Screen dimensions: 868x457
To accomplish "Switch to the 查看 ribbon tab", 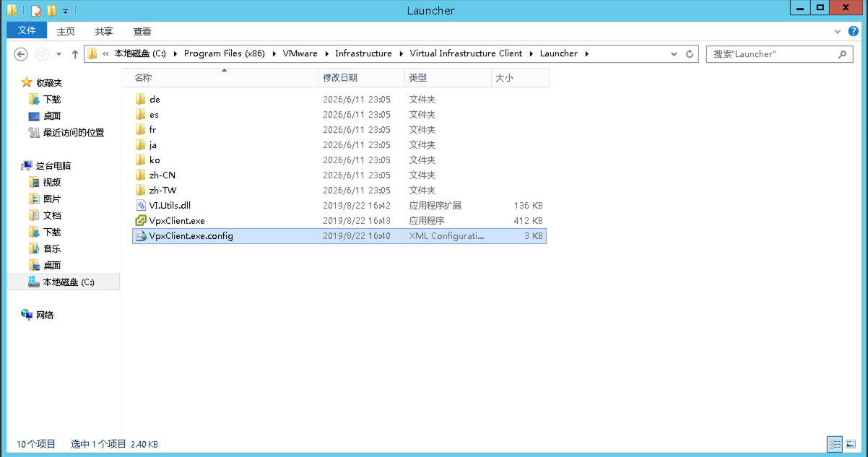I will click(x=142, y=31).
